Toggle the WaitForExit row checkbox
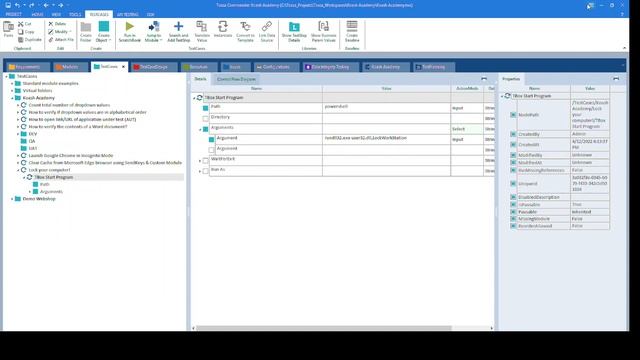 205,161
